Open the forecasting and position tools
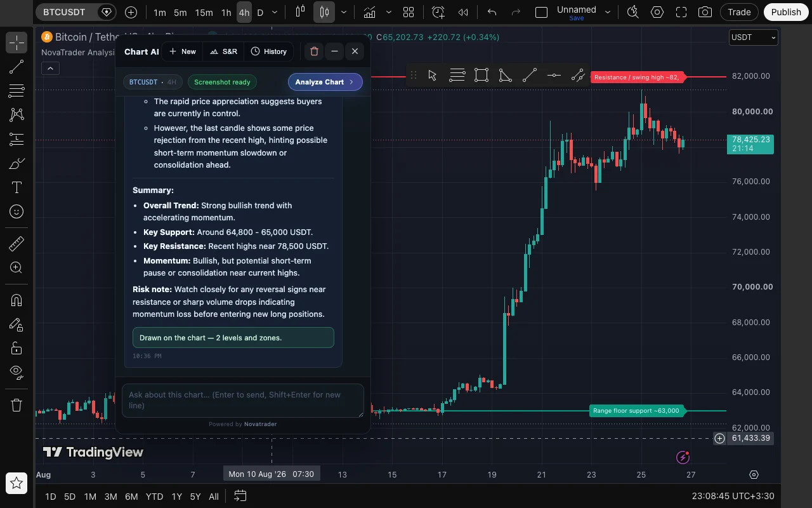Image resolution: width=812 pixels, height=508 pixels. [x=16, y=139]
